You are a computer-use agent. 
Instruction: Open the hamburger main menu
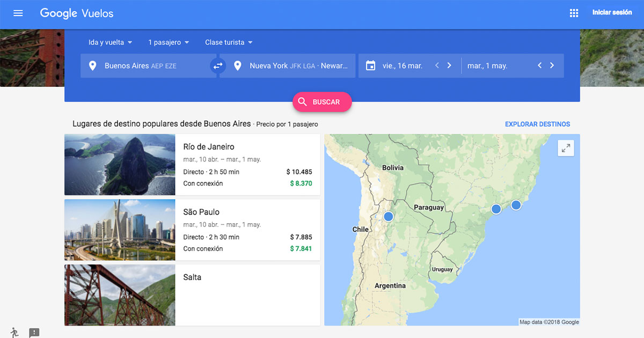(x=18, y=13)
